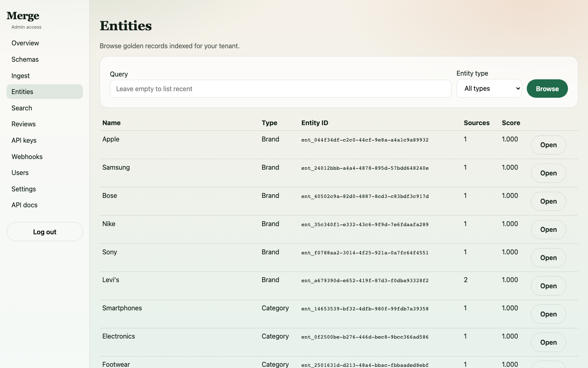Viewport: 588px width, 368px height.
Task: Click the Sony name cell
Action: point(109,252)
